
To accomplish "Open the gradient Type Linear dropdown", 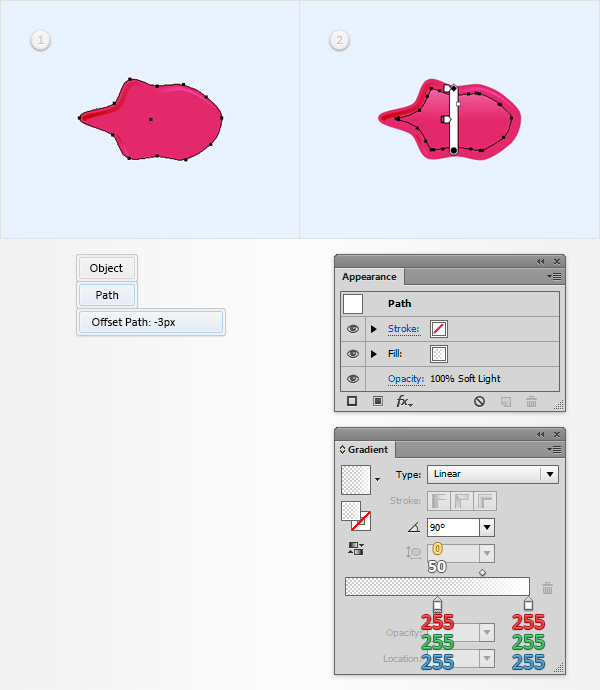I will click(x=493, y=474).
